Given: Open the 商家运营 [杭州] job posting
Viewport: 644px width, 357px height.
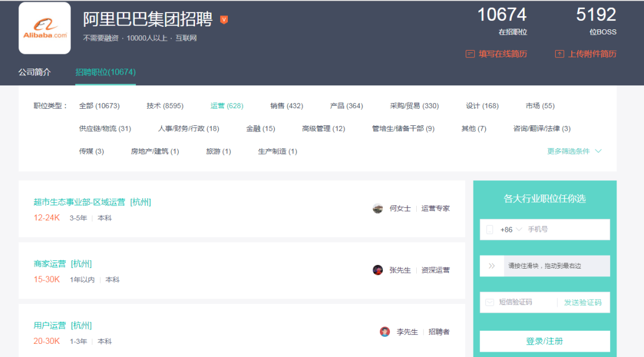Looking at the screenshot, I should (63, 264).
